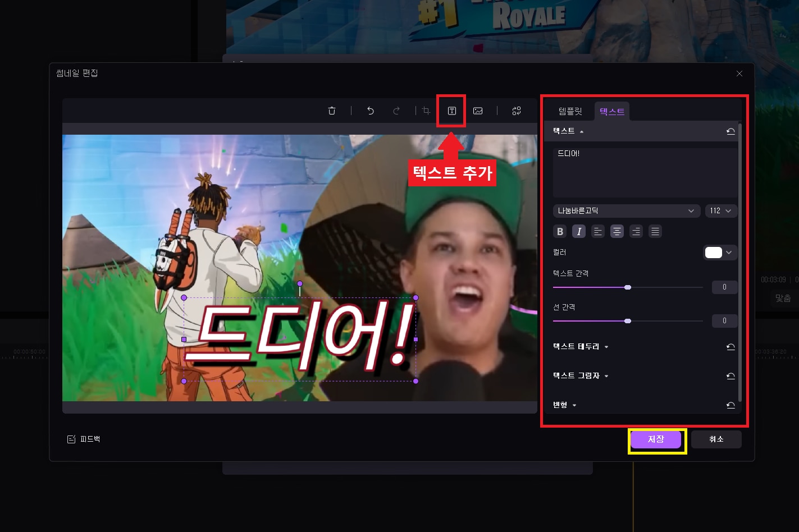Screen dimensions: 799x532
Task: Align text to the left
Action: tap(598, 231)
